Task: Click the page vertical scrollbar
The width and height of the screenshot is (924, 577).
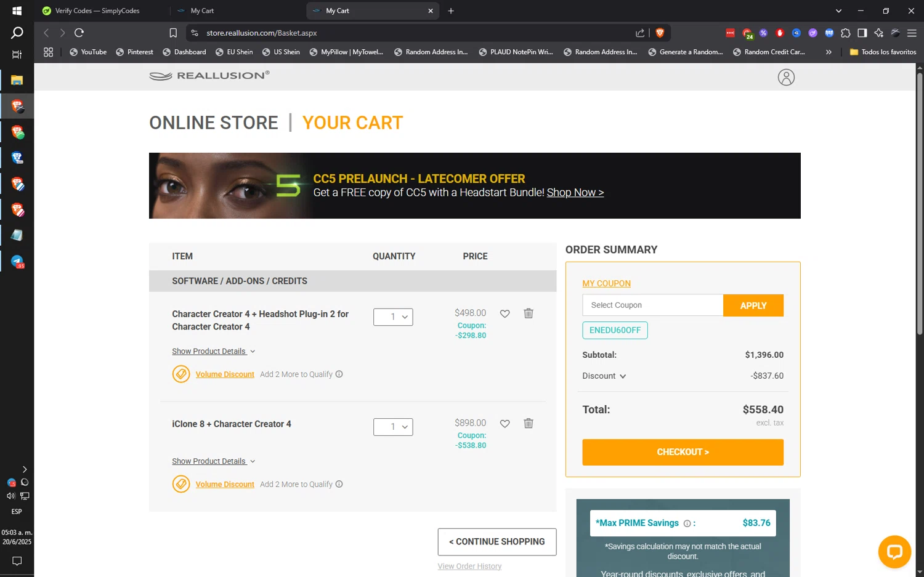Action: (x=920, y=203)
